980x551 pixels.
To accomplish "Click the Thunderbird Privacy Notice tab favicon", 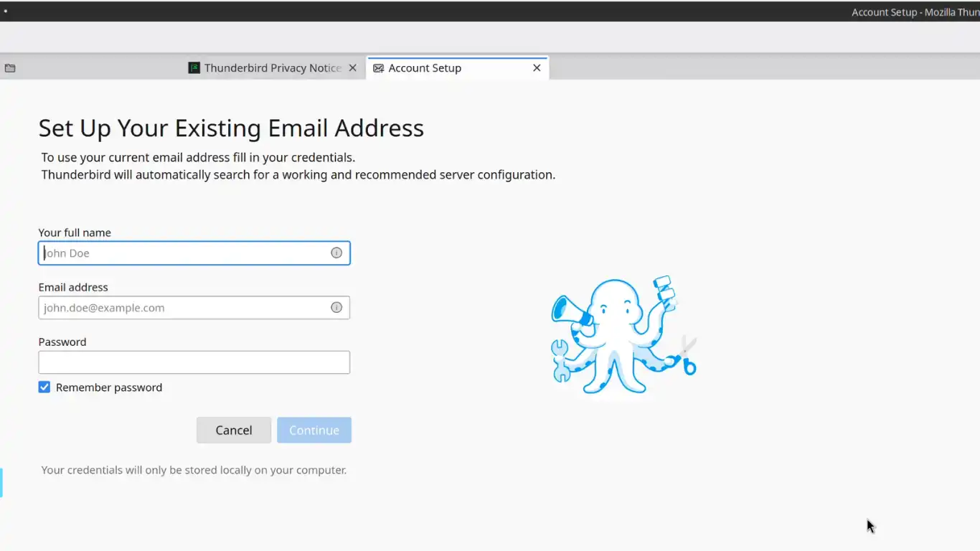I will 194,68.
